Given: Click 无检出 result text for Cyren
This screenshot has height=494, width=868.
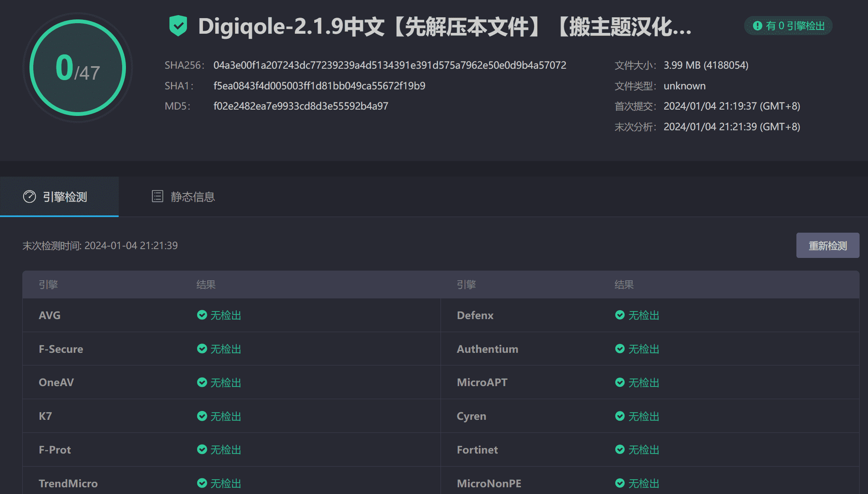Looking at the screenshot, I should point(644,416).
